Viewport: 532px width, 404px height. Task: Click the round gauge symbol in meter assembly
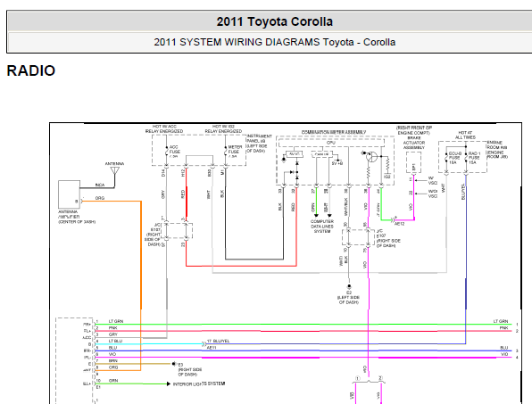point(372,157)
